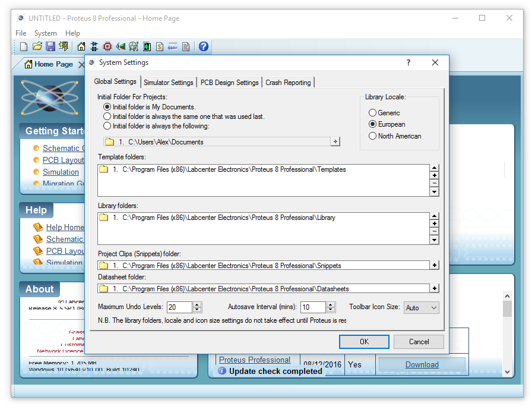The height and width of the screenshot is (406, 532).
Task: Select the Global Settings tab
Action: coord(115,81)
